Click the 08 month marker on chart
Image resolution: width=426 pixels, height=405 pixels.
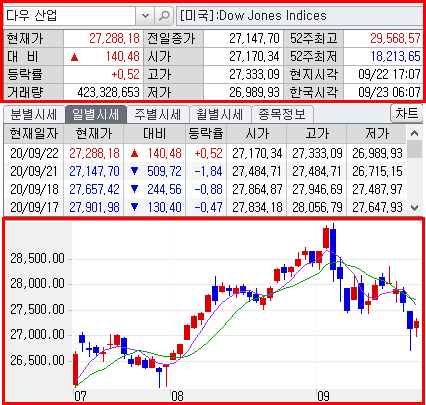(177, 396)
